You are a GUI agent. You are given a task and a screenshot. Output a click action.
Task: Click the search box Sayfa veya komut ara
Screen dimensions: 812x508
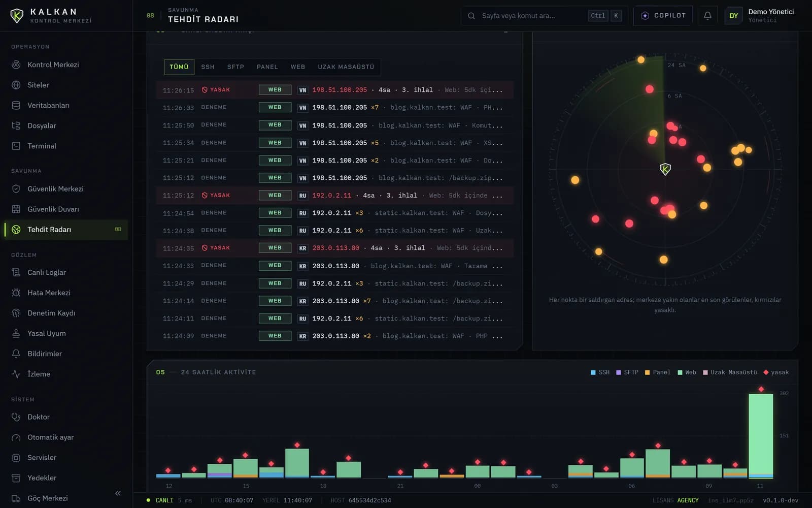point(544,16)
